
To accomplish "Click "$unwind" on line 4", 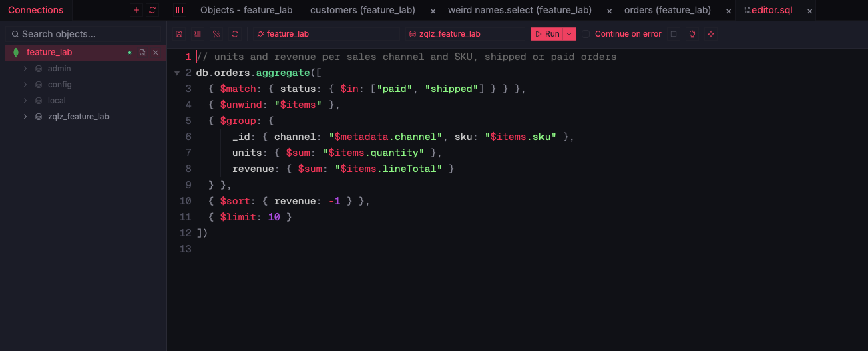I will (x=241, y=105).
